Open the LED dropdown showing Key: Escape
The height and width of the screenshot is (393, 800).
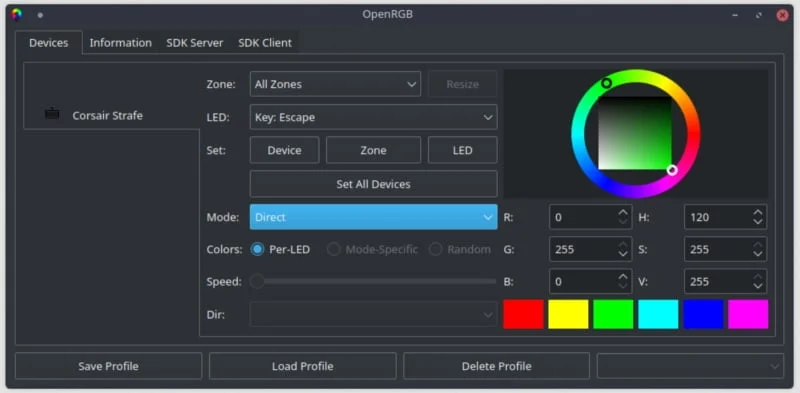[373, 117]
